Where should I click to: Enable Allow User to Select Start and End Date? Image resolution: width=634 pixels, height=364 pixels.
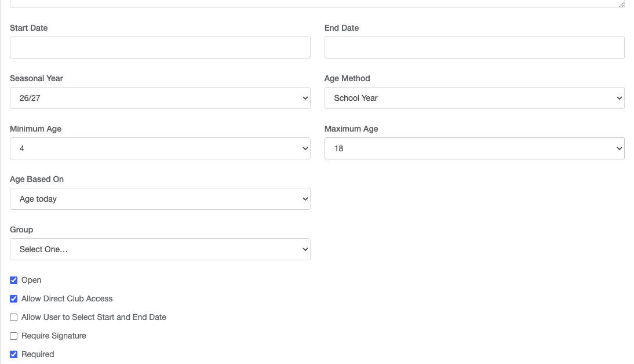pos(14,318)
